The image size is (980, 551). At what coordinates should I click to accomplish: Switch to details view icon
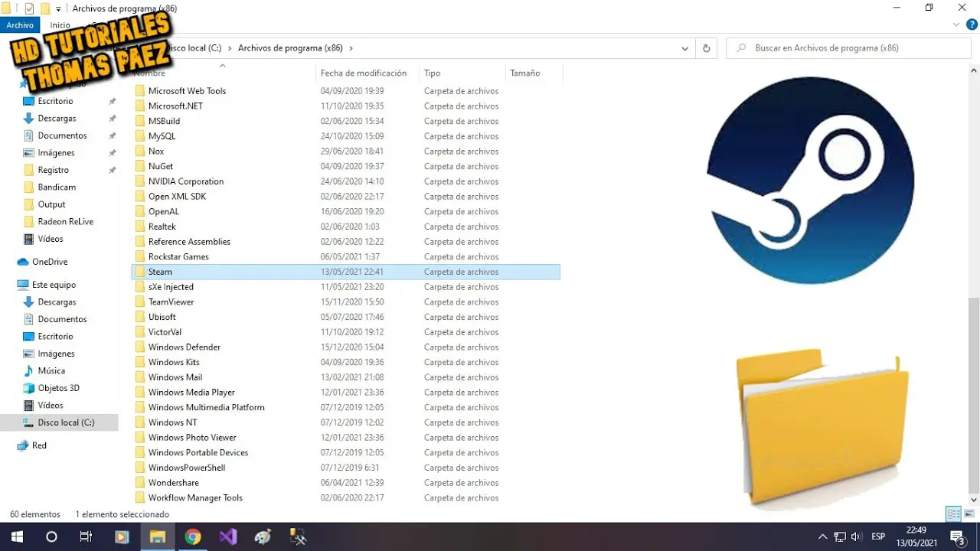[x=954, y=514]
